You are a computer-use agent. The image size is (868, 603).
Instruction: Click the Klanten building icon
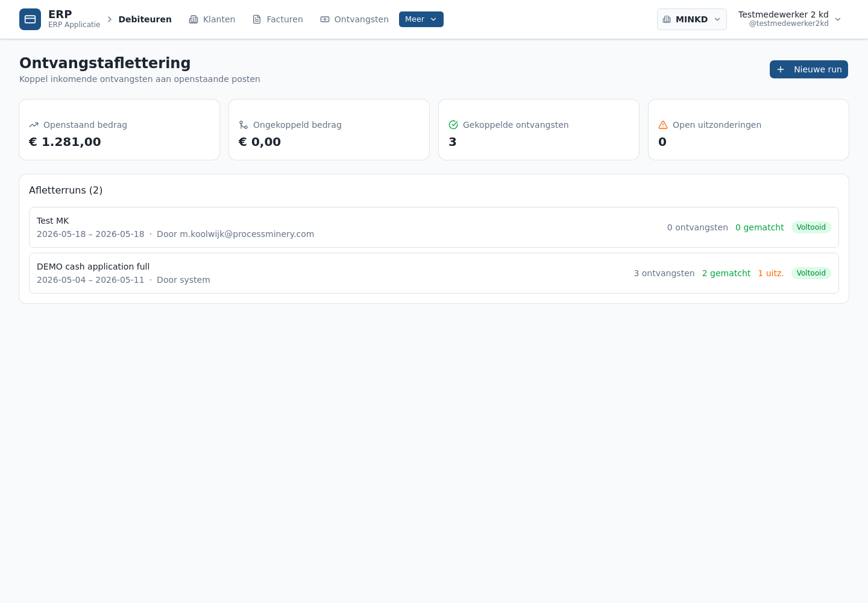193,19
